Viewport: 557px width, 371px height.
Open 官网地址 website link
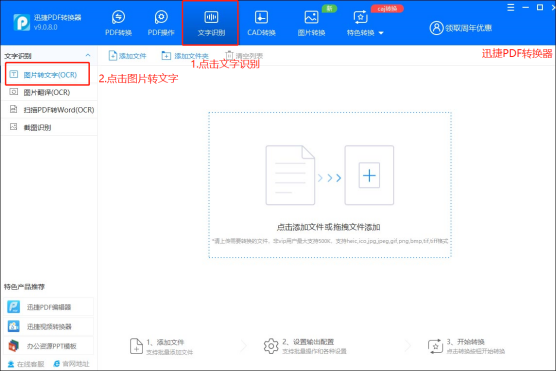point(71,364)
